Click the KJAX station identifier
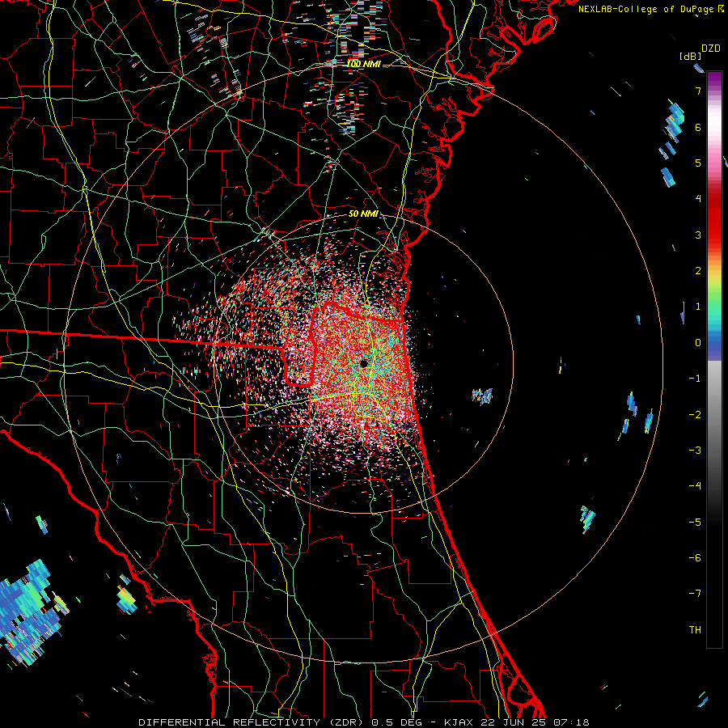This screenshot has width=728, height=728. (x=459, y=722)
